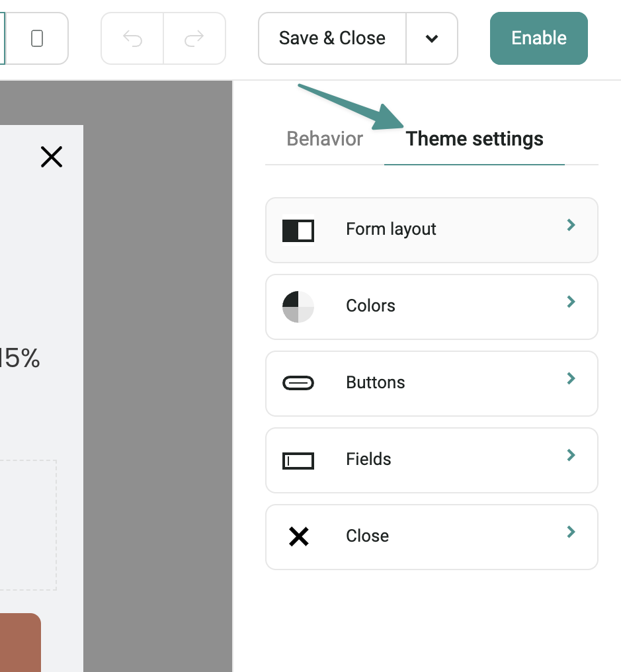Open the Buttons settings row
Screen dimensions: 621x672
432,384
